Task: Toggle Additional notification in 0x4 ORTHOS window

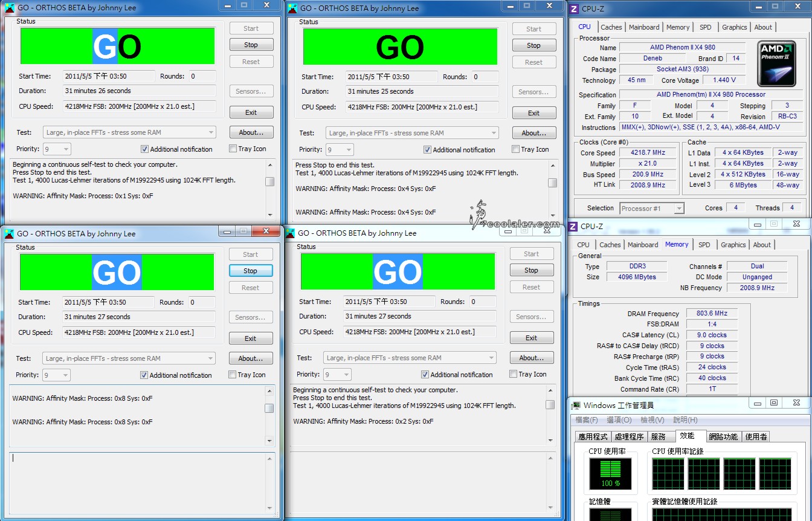Action: [427, 150]
